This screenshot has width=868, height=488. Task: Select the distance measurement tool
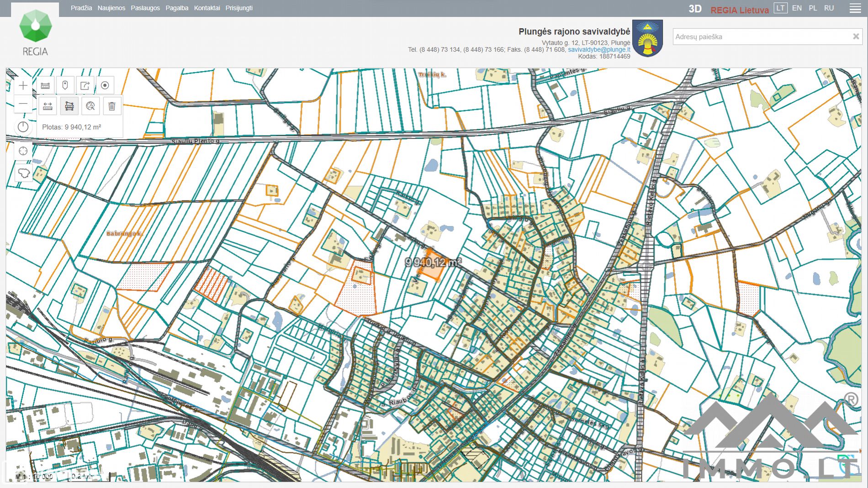coord(48,106)
